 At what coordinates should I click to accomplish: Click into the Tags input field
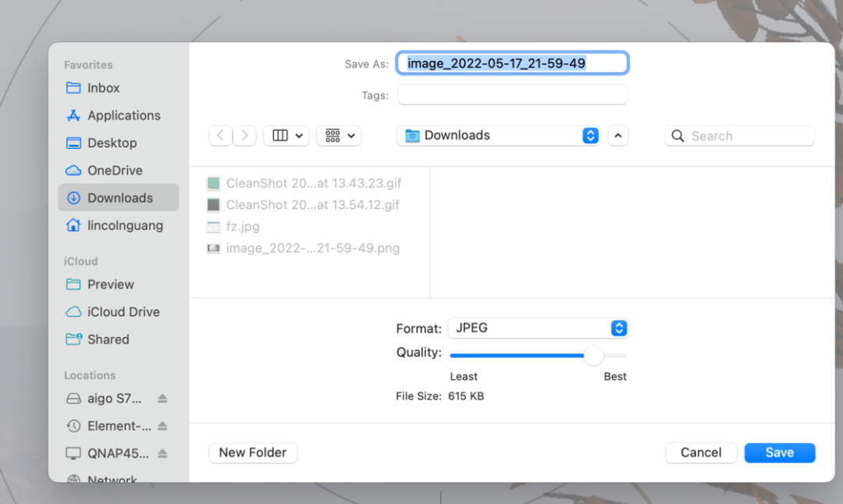[x=512, y=95]
